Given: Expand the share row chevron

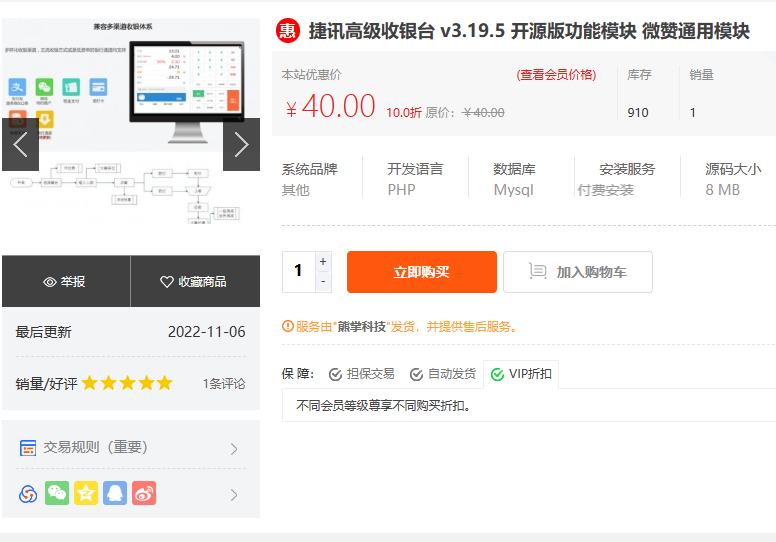Looking at the screenshot, I should point(234,495).
